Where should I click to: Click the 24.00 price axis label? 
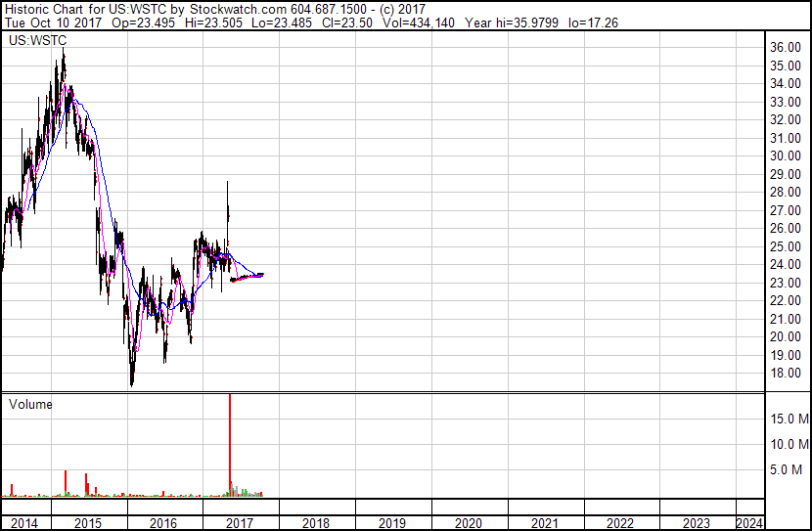(786, 264)
